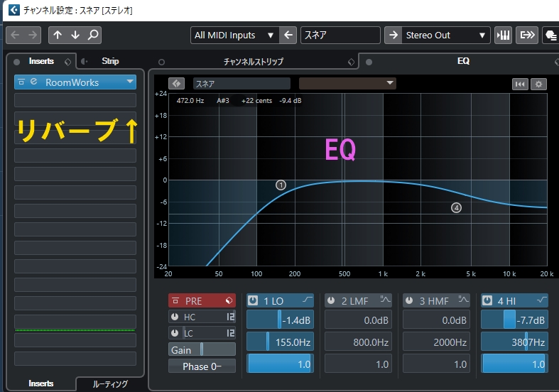Click the 1 LO band label
The width and height of the screenshot is (559, 392).
pyautogui.click(x=273, y=301)
